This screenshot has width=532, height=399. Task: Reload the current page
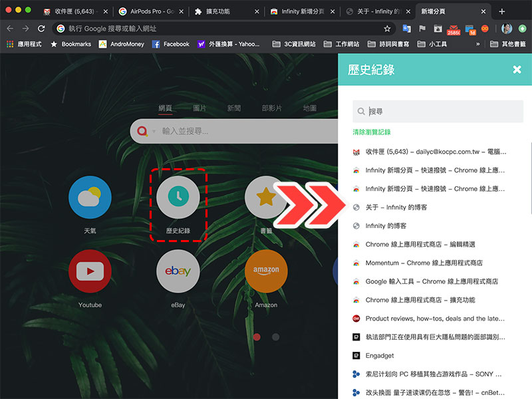(41, 29)
